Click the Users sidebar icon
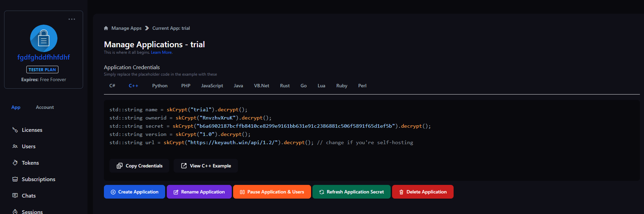The width and height of the screenshot is (644, 214). 15,146
